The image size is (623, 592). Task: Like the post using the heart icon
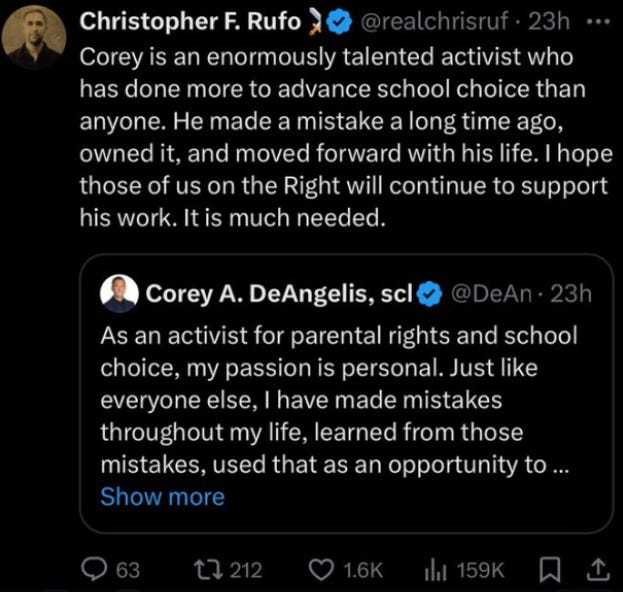coord(321,570)
